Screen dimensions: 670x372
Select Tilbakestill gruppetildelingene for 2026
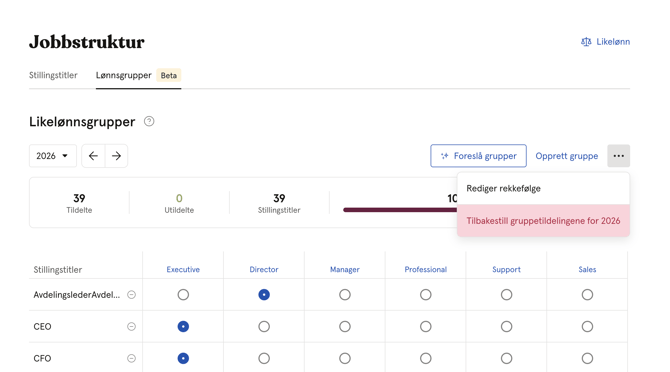tap(543, 221)
